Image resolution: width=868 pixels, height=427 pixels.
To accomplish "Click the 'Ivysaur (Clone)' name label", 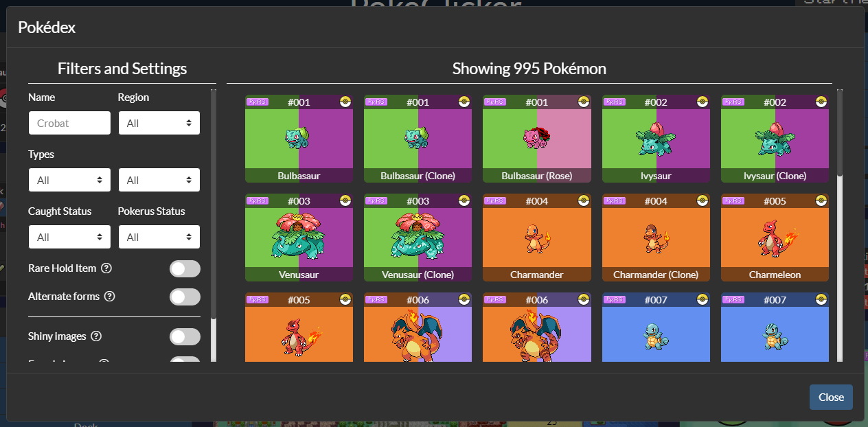I will point(775,176).
